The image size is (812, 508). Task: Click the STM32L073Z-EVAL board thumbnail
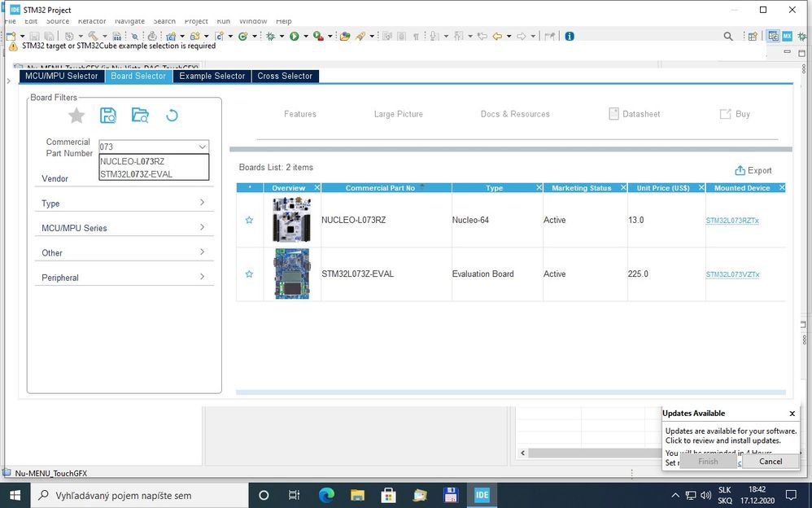click(291, 274)
